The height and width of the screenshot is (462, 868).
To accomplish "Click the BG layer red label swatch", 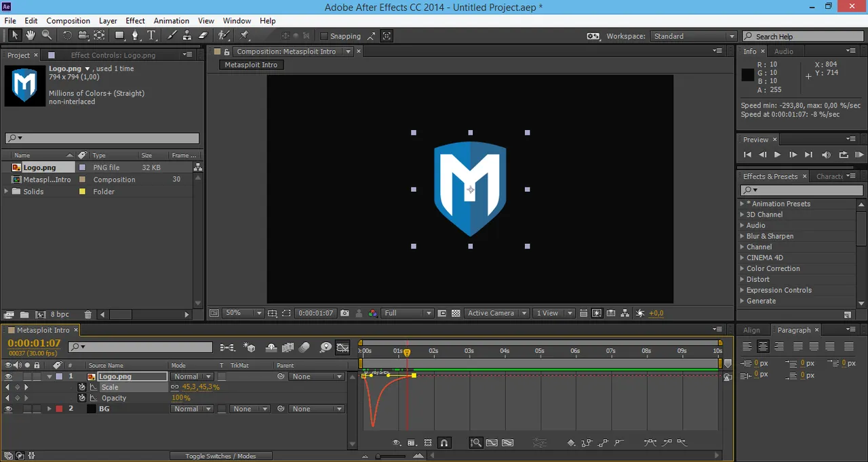I will click(59, 409).
